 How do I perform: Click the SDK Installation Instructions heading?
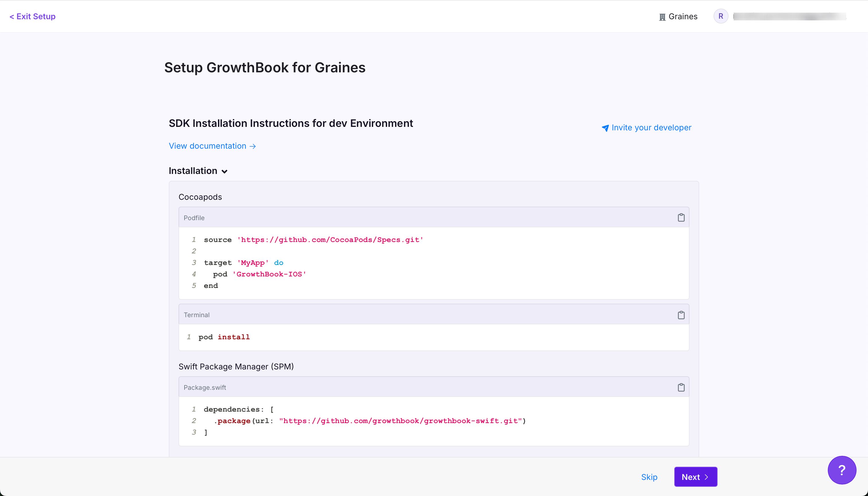291,123
